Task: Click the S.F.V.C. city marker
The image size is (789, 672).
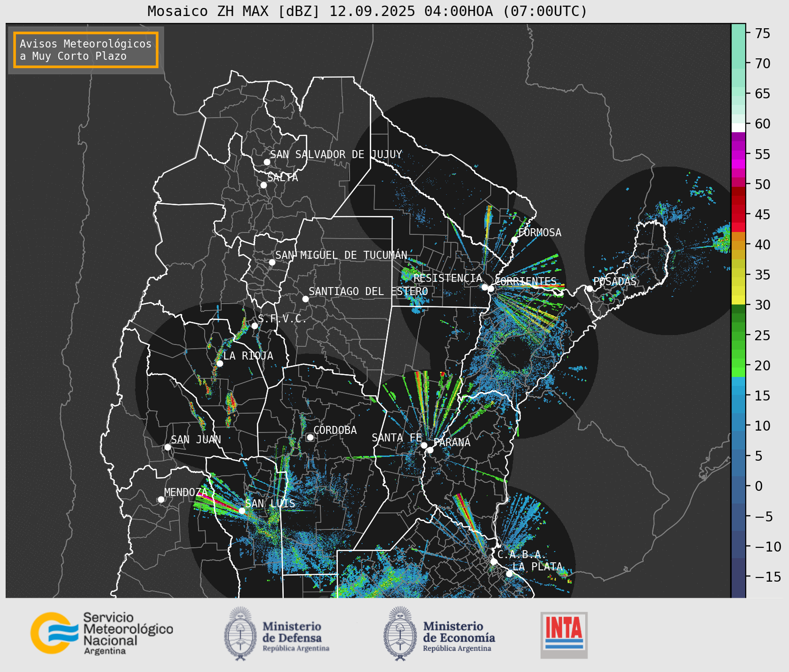Action: (x=255, y=326)
